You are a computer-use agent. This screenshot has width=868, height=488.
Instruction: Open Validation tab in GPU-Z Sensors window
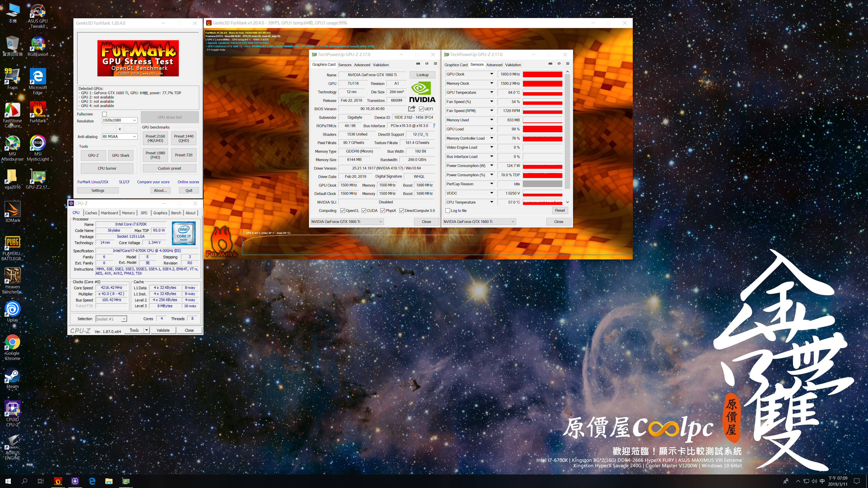pyautogui.click(x=513, y=65)
